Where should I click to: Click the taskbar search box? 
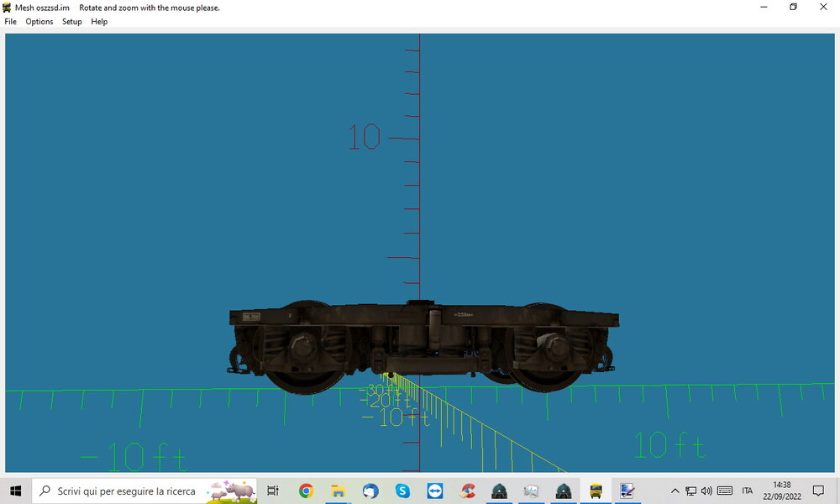tap(144, 491)
